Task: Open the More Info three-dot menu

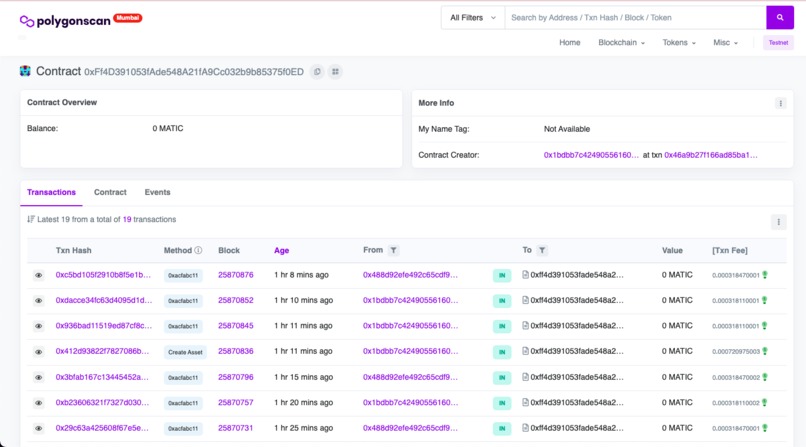Action: [x=780, y=103]
